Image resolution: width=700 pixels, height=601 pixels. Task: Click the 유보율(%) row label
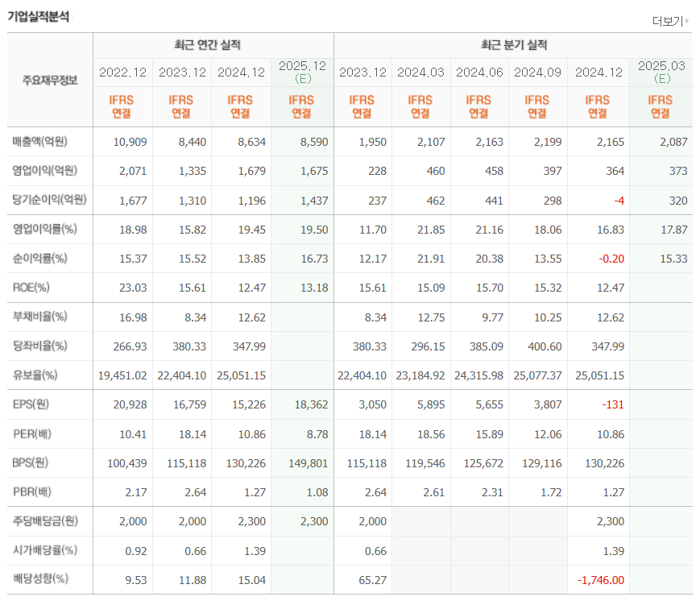pos(35,375)
